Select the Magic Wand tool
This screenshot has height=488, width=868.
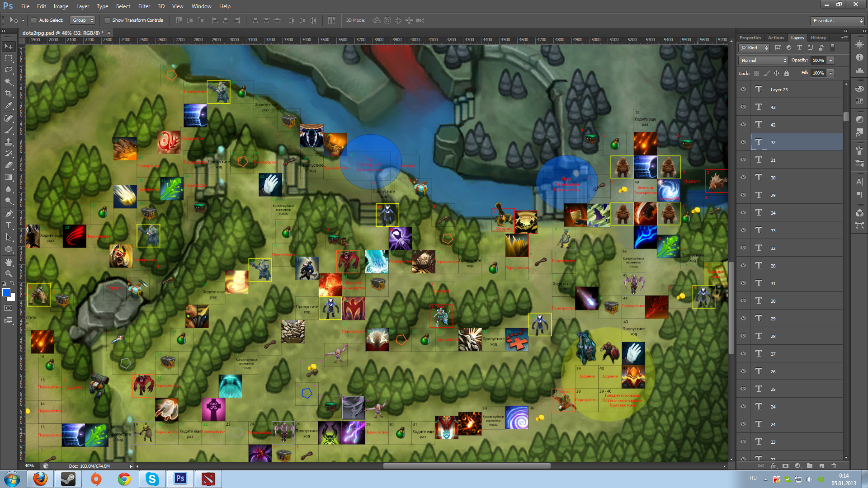pyautogui.click(x=9, y=82)
